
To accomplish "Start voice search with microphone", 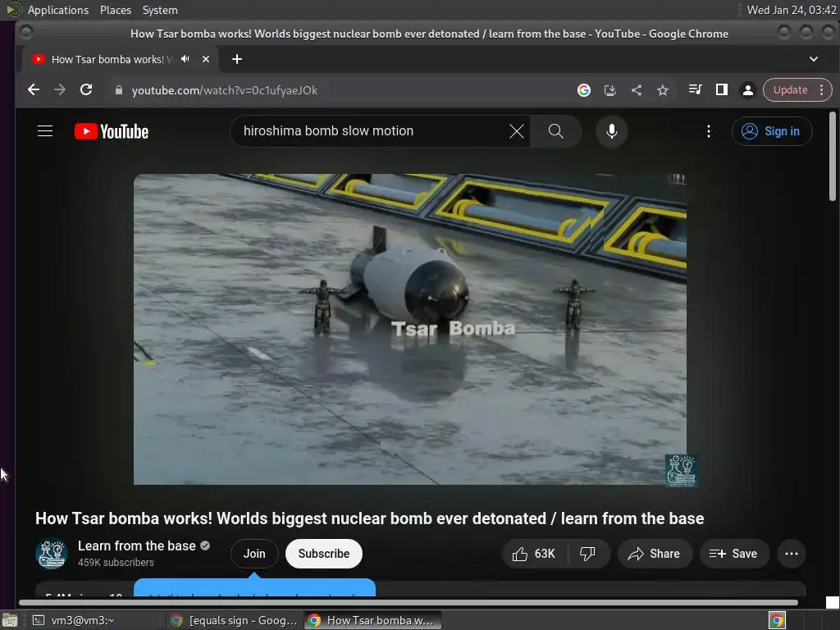I will coord(611,131).
